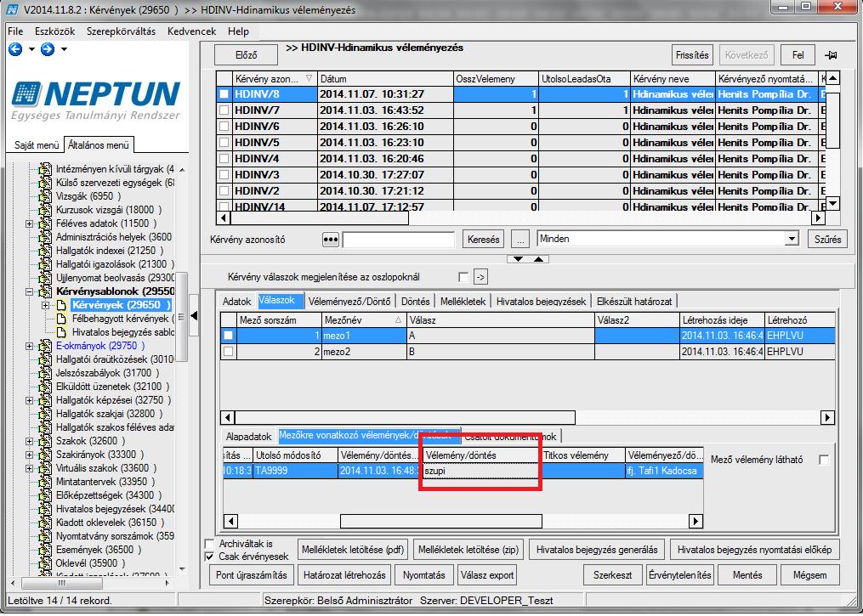Sort by the Dátum column header
The height and width of the screenshot is (616, 863).
[x=385, y=79]
